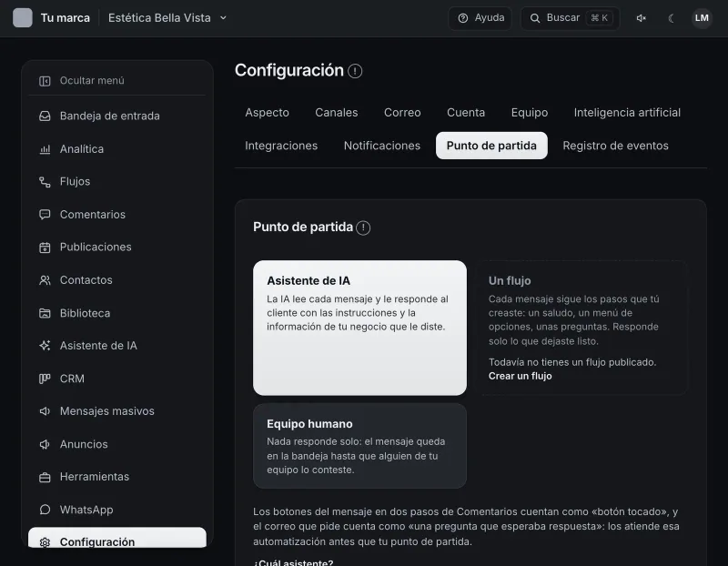Select the Flujos flow icon
The image size is (728, 566).
(45, 182)
